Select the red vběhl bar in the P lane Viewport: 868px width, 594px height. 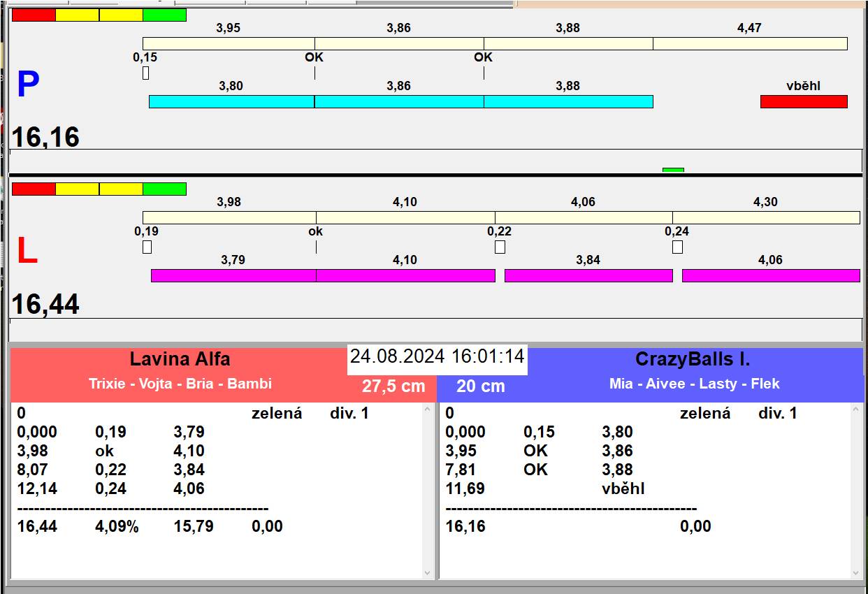(x=804, y=101)
